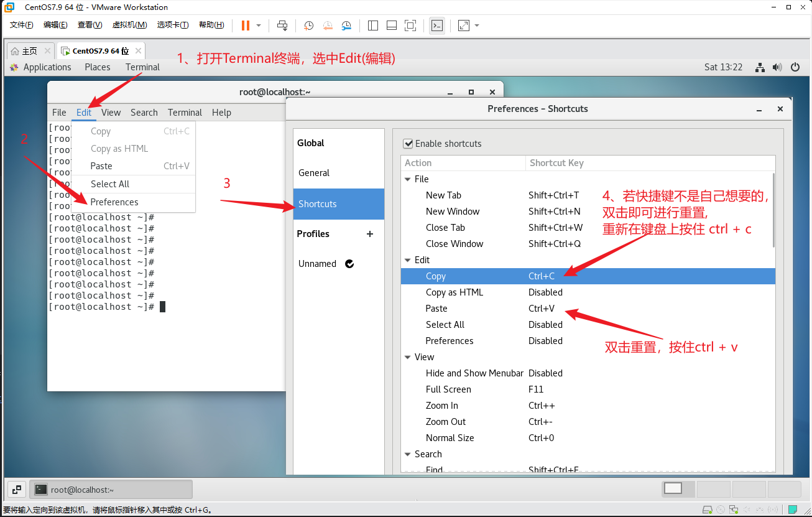Click the console view icon in VMware toolbar
The image size is (812, 517).
pyautogui.click(x=437, y=26)
